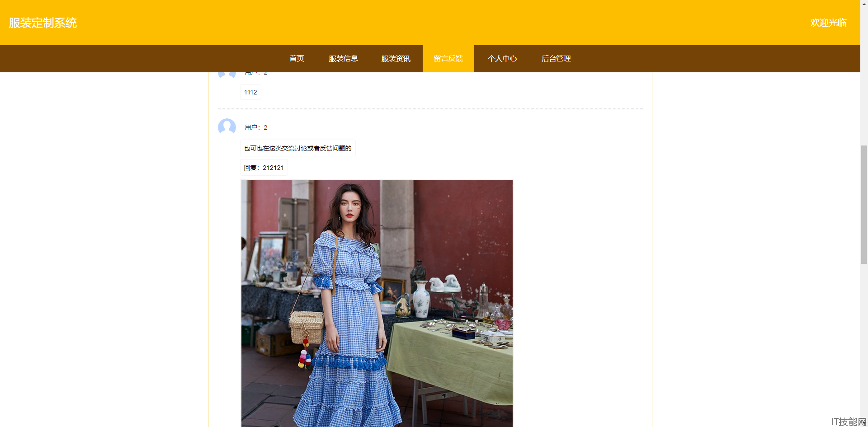Open the blue plaid dress photo
The width and height of the screenshot is (868, 427).
pyautogui.click(x=377, y=303)
